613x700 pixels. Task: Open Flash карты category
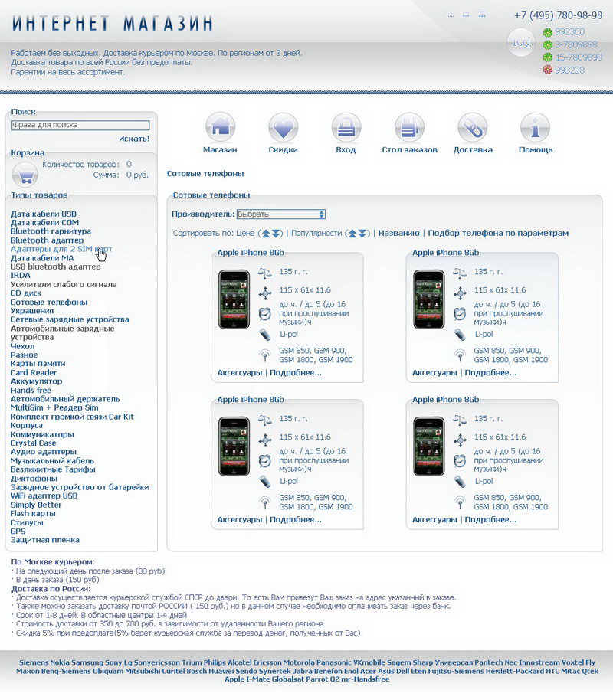pyautogui.click(x=33, y=514)
